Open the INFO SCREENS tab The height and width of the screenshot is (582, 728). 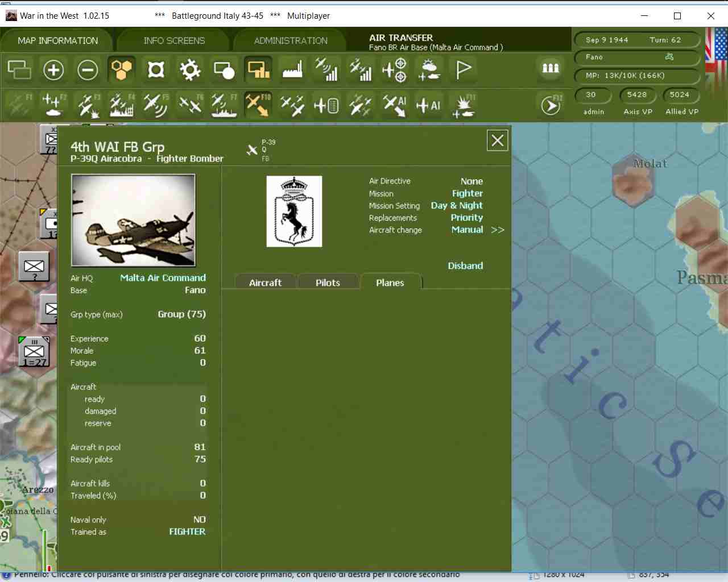pyautogui.click(x=174, y=41)
